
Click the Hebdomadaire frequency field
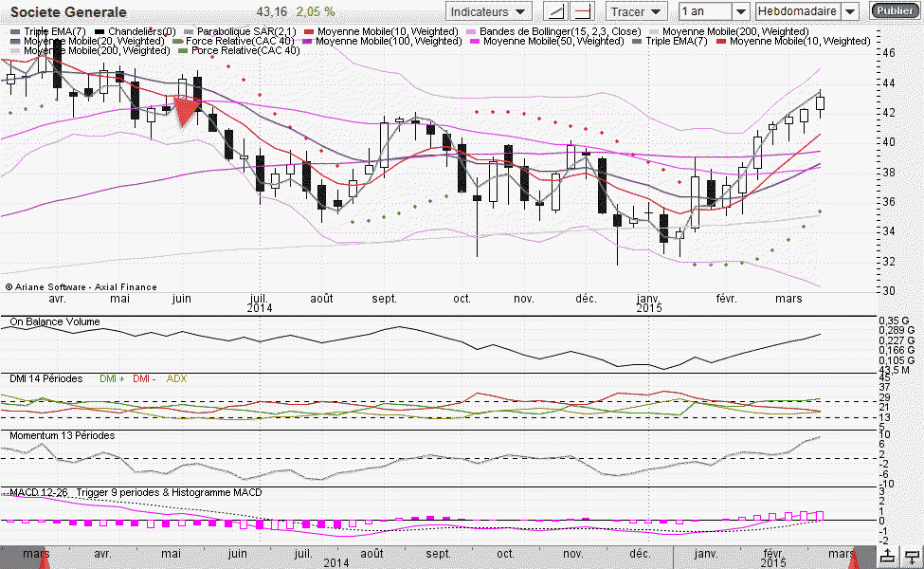(797, 11)
